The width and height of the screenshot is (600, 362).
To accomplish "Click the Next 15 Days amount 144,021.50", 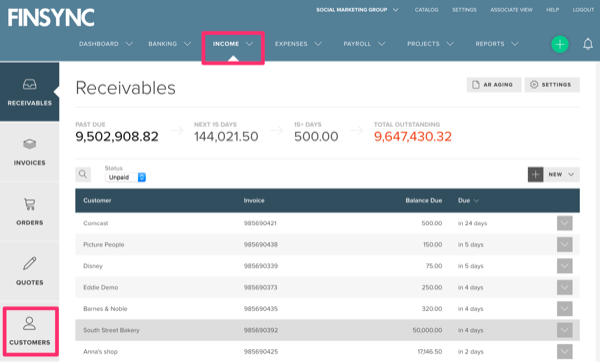I will pos(226,137).
